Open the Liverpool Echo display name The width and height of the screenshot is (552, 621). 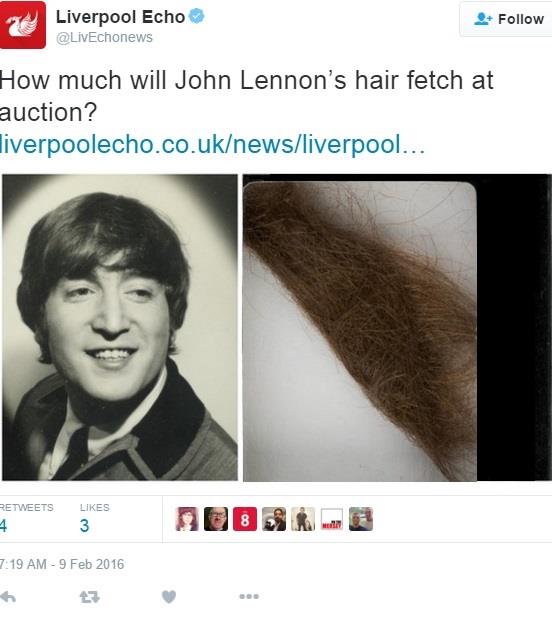pyautogui.click(x=120, y=17)
